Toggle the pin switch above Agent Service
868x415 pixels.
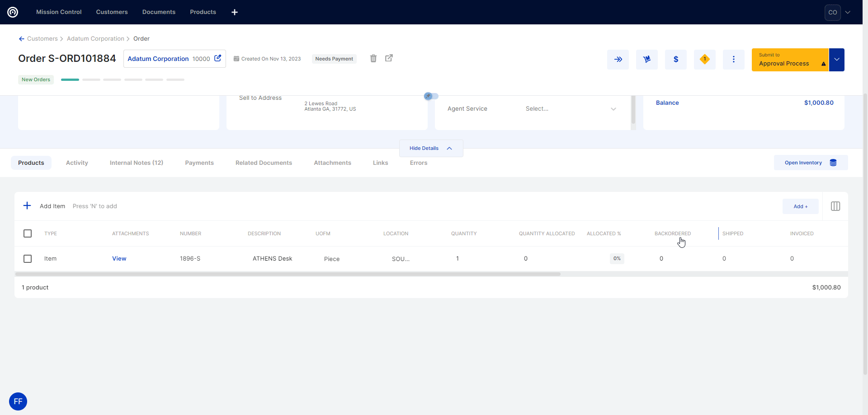coord(431,96)
